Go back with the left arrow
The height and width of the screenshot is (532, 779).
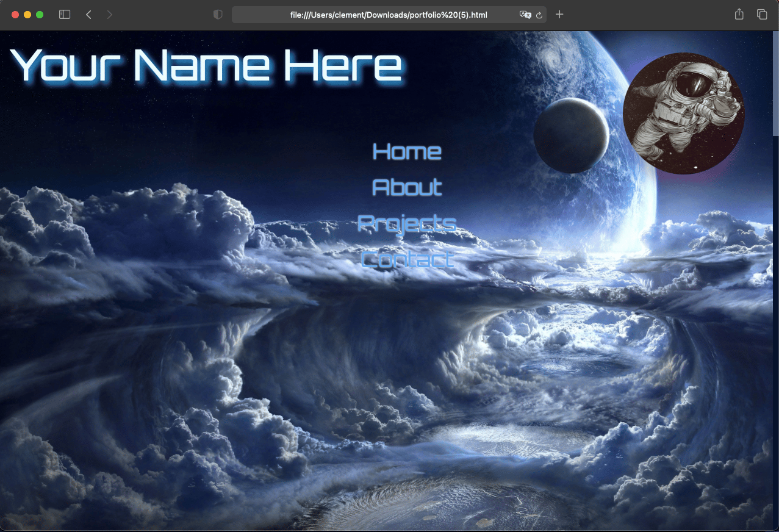[x=88, y=15]
